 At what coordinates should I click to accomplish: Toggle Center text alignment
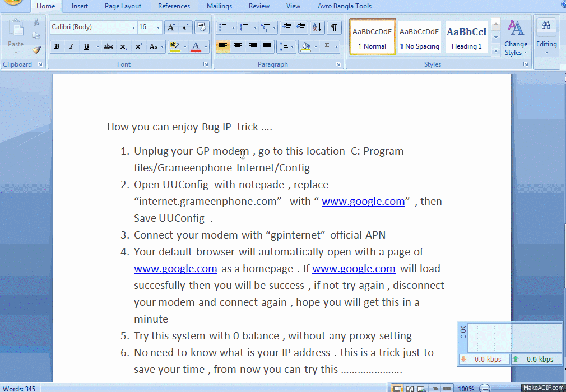(x=238, y=46)
